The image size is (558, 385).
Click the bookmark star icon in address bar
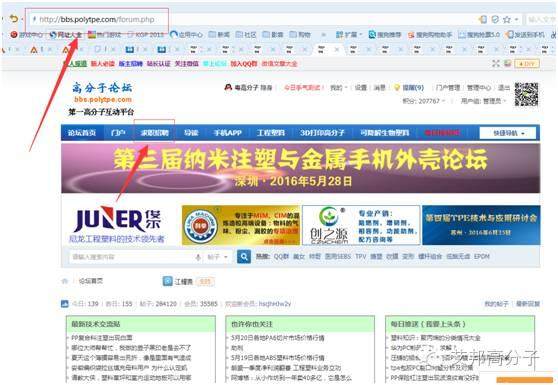point(507,19)
